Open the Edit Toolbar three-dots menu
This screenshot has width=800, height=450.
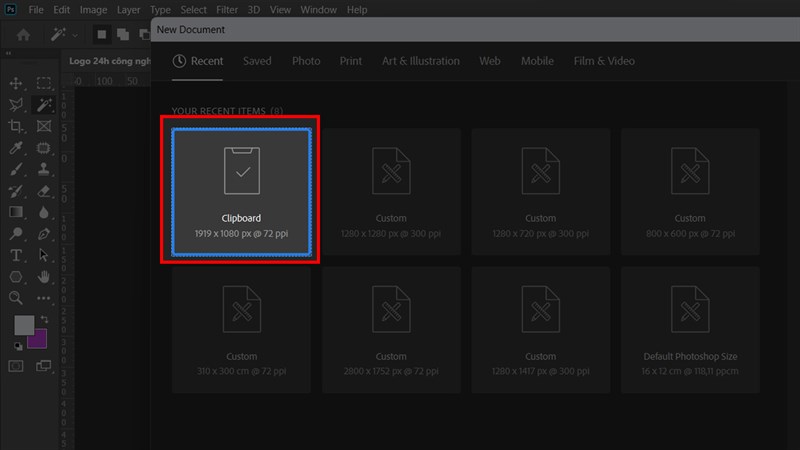point(43,298)
